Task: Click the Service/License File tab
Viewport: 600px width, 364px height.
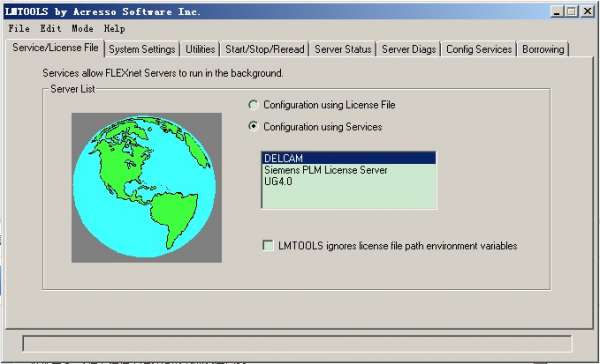Action: click(x=55, y=48)
